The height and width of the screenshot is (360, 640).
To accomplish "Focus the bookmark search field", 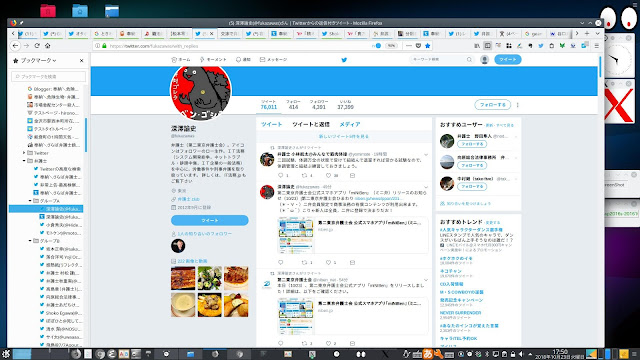I will click(49, 76).
